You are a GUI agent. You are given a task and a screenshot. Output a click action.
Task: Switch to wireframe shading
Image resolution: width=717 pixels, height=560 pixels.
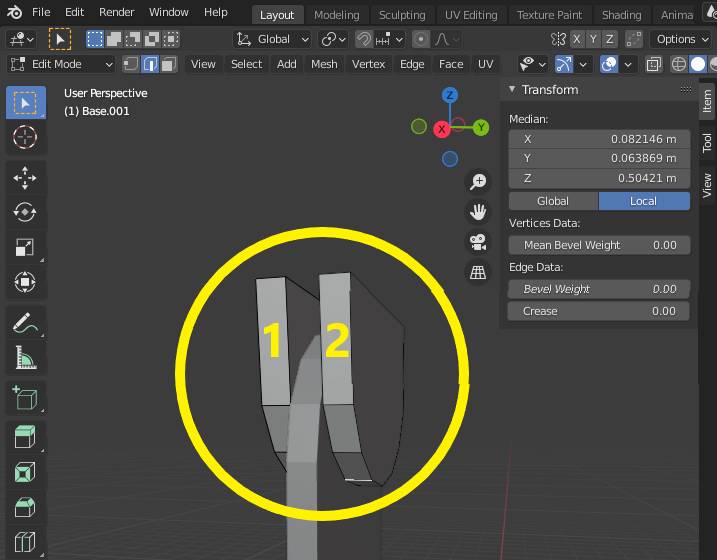pos(679,64)
